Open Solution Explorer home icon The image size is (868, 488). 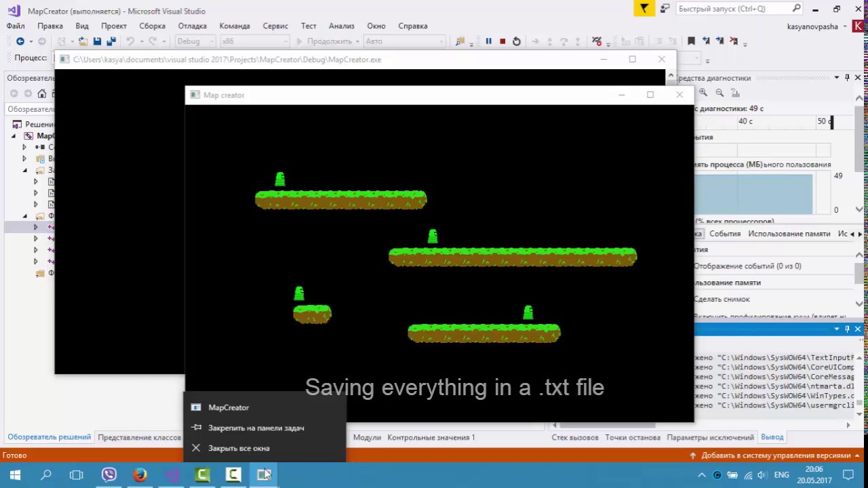[x=42, y=94]
